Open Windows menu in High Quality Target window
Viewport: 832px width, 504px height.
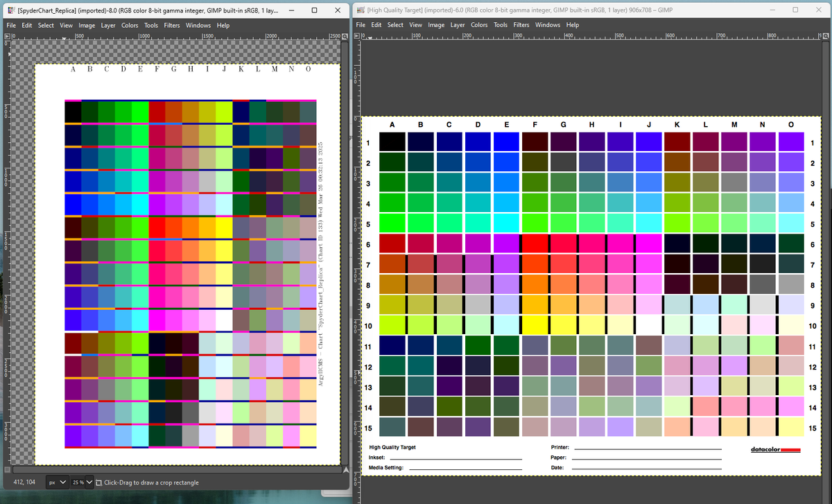coord(547,25)
